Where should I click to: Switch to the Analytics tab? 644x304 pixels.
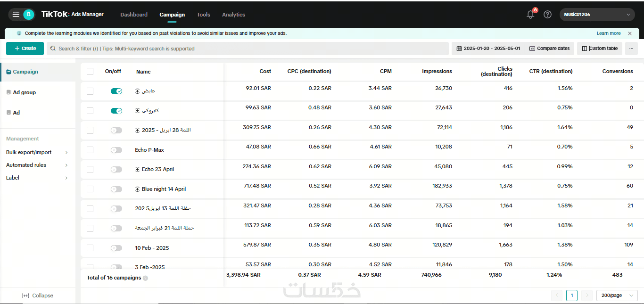click(233, 15)
